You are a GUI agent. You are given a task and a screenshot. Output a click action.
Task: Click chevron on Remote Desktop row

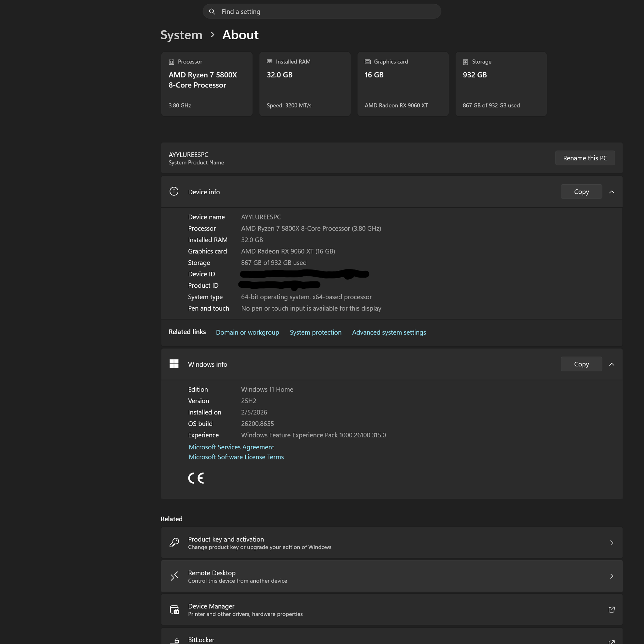pos(612,576)
